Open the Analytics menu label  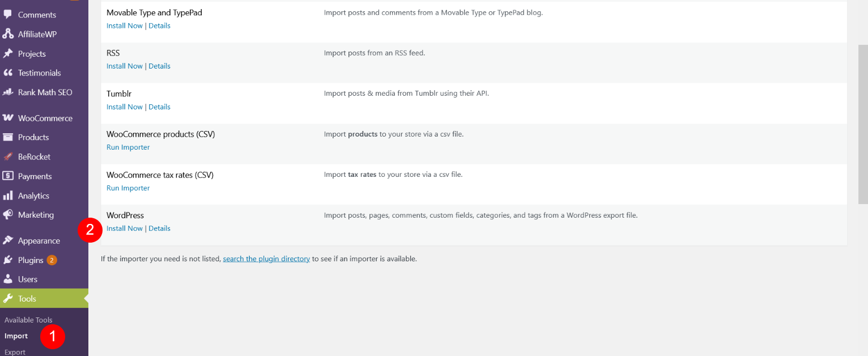click(33, 196)
